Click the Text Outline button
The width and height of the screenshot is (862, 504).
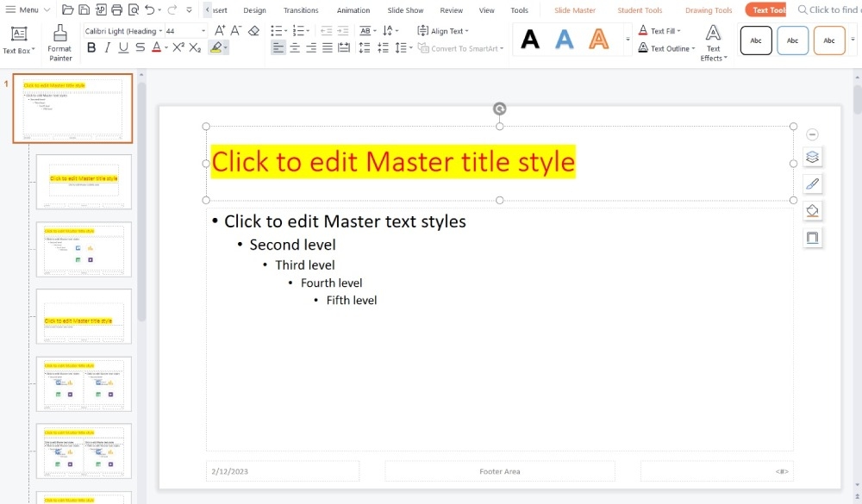coord(665,48)
